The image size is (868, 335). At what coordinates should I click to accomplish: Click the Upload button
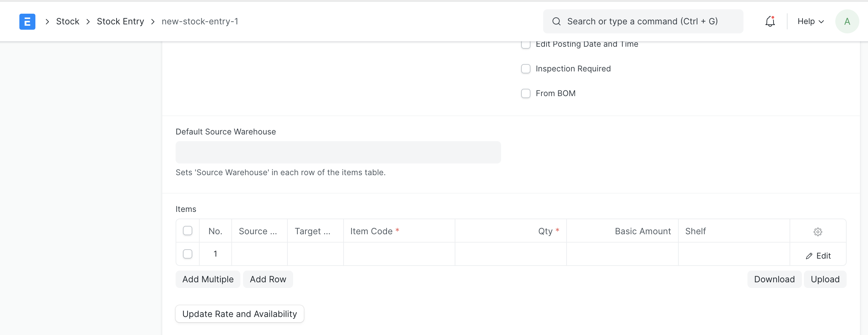pyautogui.click(x=824, y=279)
